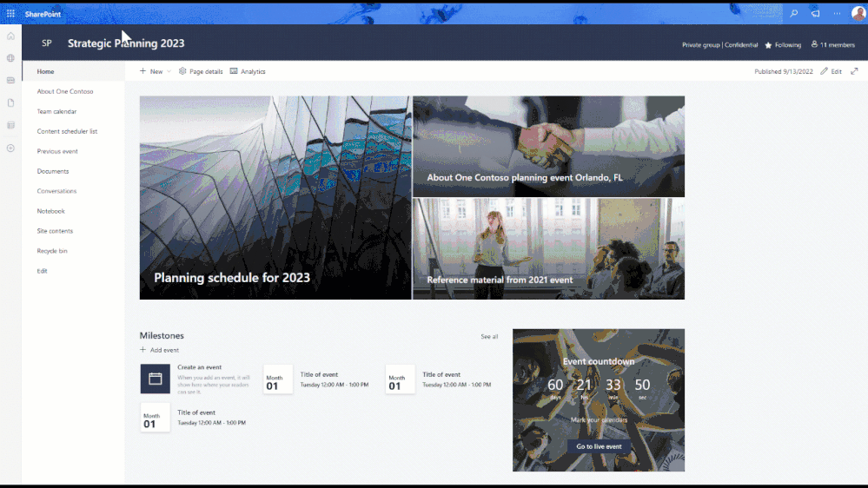Open the ellipsis more options menu
The image size is (868, 488).
(x=837, y=13)
